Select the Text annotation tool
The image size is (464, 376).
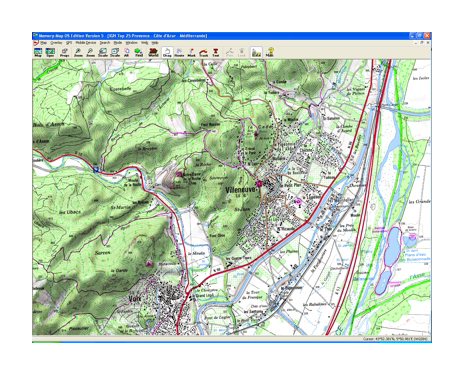tap(216, 52)
